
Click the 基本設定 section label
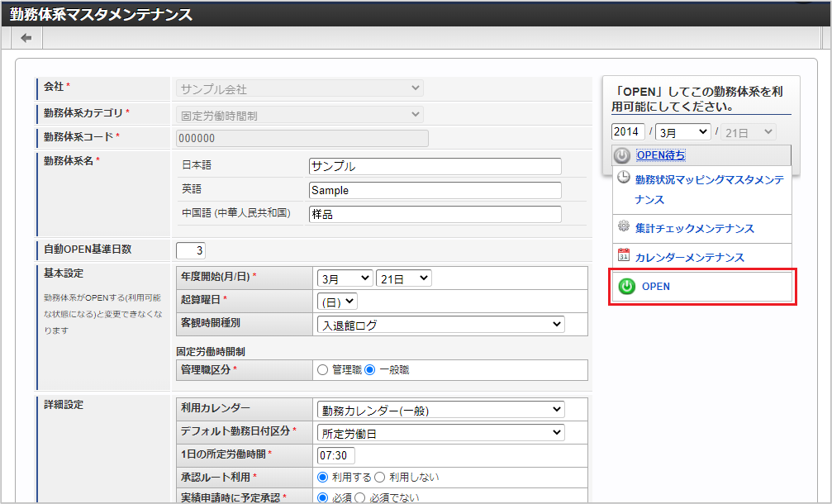(64, 273)
